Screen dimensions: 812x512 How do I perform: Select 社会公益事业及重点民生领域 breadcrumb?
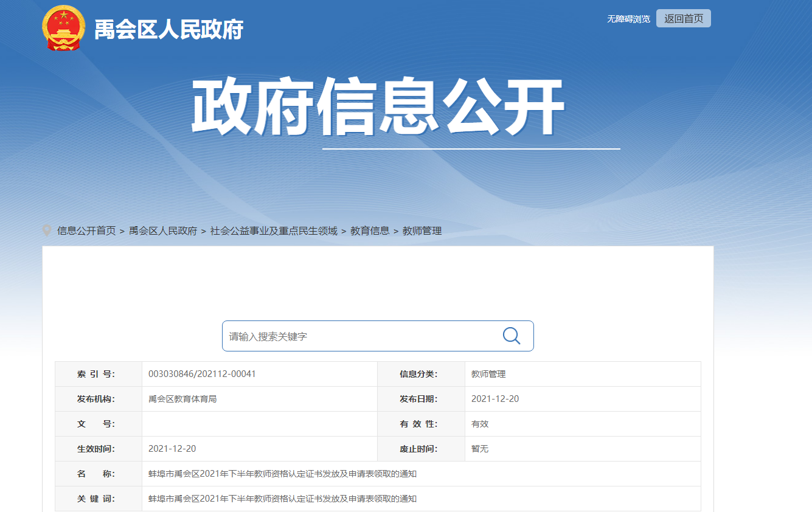click(274, 231)
